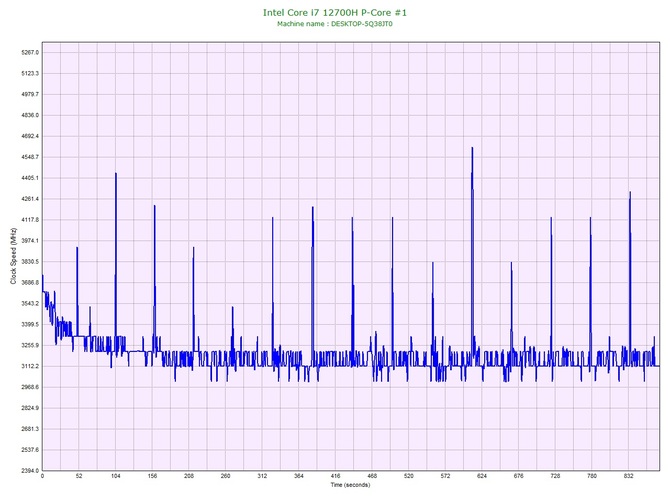Screen dimensions: 670x502
Task: Click the 4979.7 y-axis value
Action: [30, 94]
